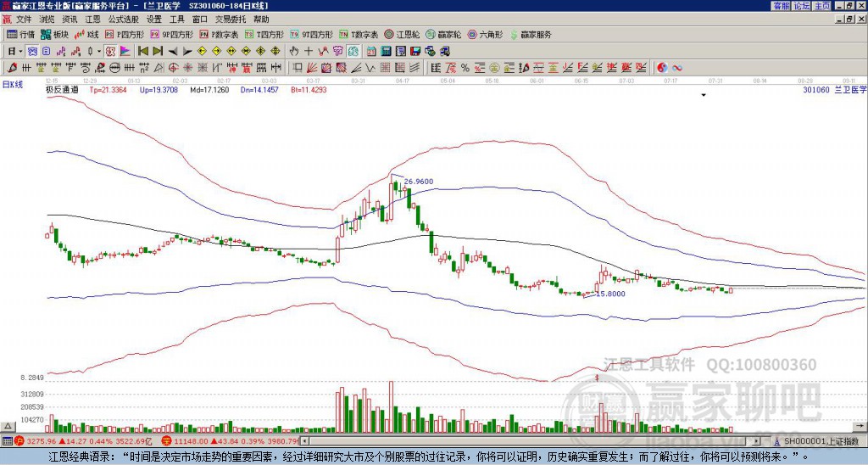
Task: Click the yin-yang taiji icon
Action: 662,68
